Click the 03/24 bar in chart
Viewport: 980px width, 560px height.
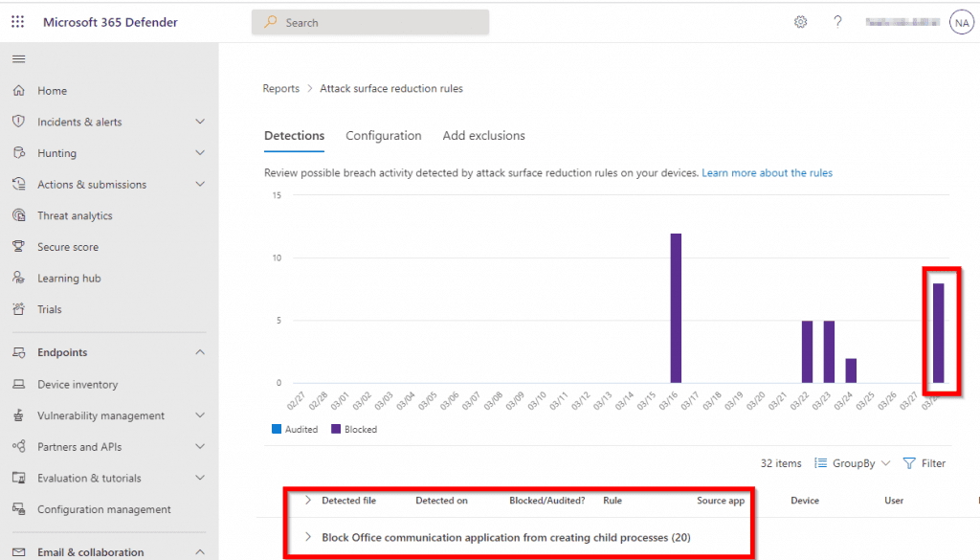pyautogui.click(x=851, y=370)
